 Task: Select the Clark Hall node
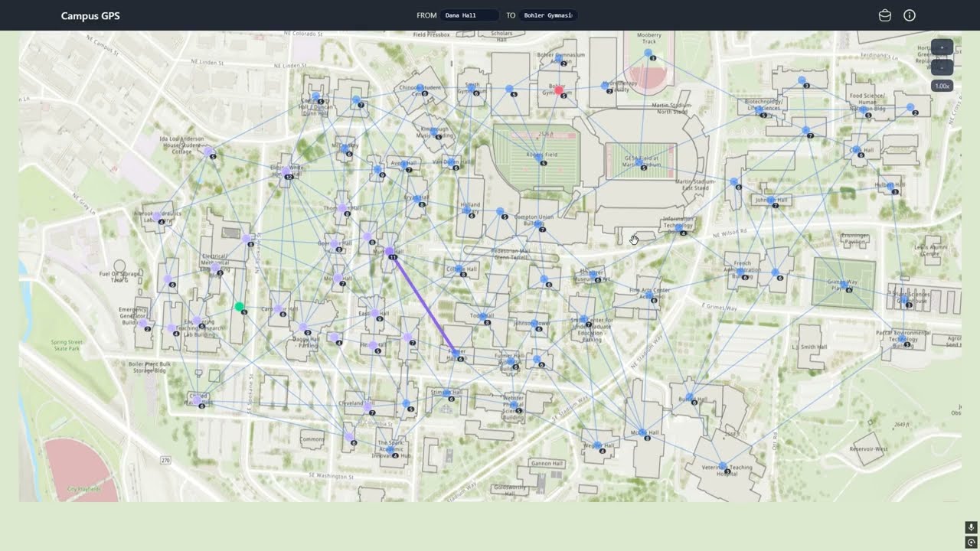[x=857, y=149]
